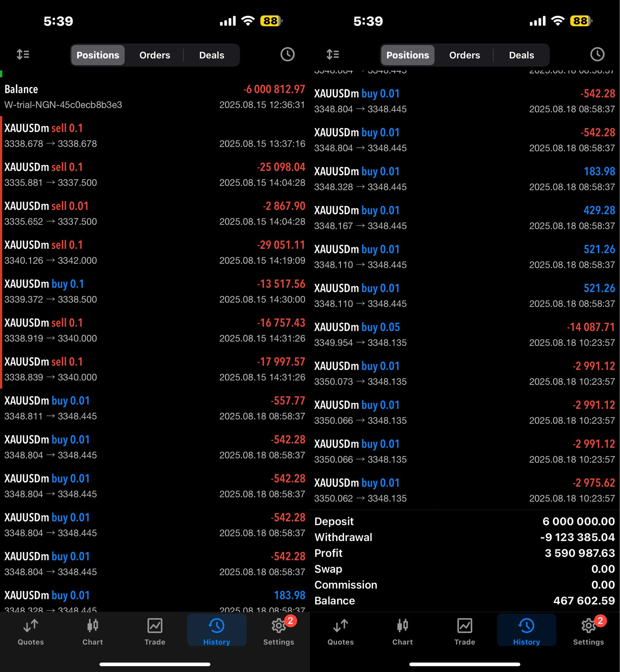The height and width of the screenshot is (672, 620).
Task: Tap the cellular signal bars on right screen
Action: [x=538, y=21]
